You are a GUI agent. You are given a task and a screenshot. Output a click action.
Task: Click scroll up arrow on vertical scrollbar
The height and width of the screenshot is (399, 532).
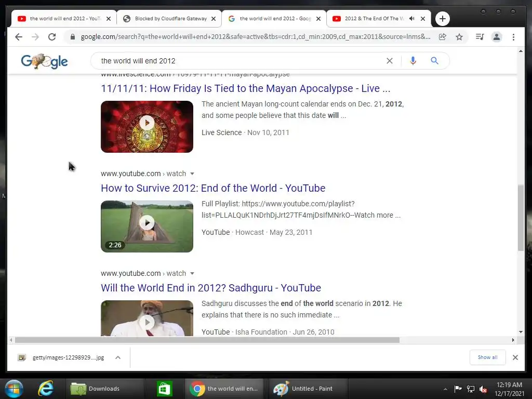(x=521, y=51)
